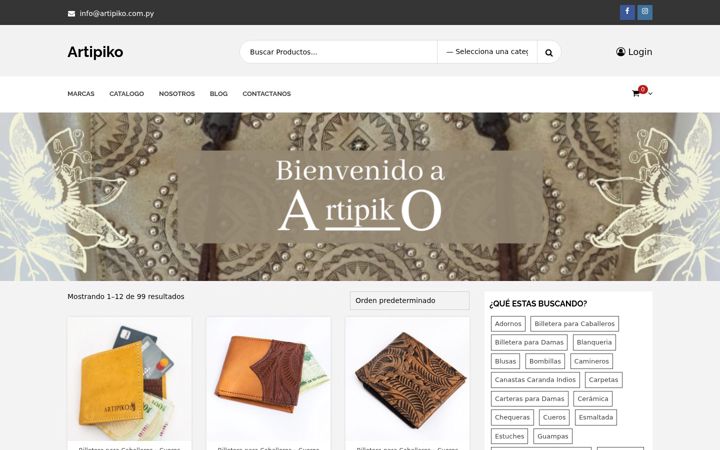720x450 pixels.
Task: Open the CATALOGO menu
Action: [x=126, y=94]
